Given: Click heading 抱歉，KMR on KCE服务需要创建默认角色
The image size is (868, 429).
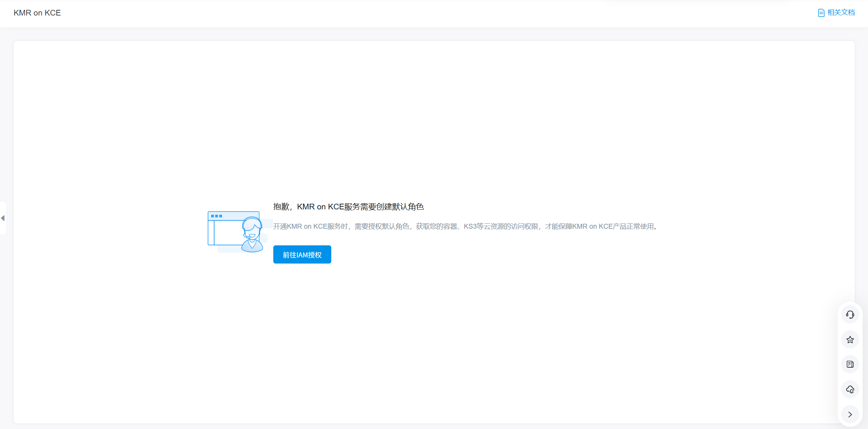Looking at the screenshot, I should (x=348, y=207).
